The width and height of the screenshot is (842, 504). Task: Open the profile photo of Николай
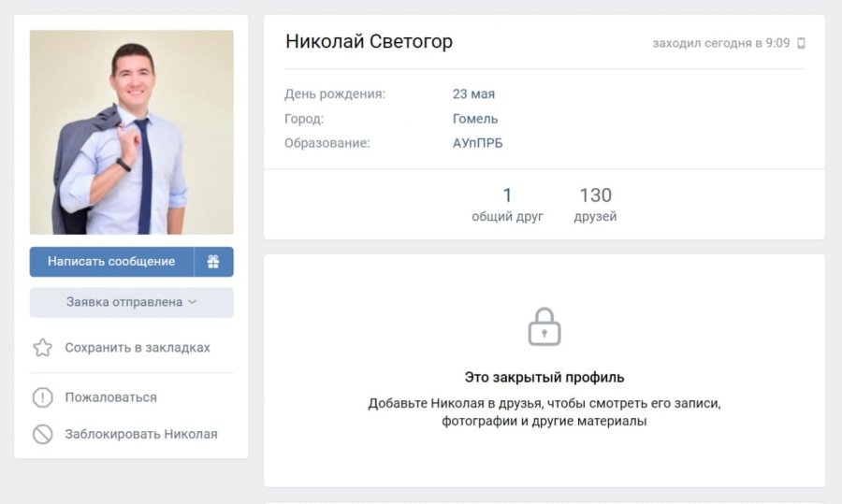click(x=132, y=132)
